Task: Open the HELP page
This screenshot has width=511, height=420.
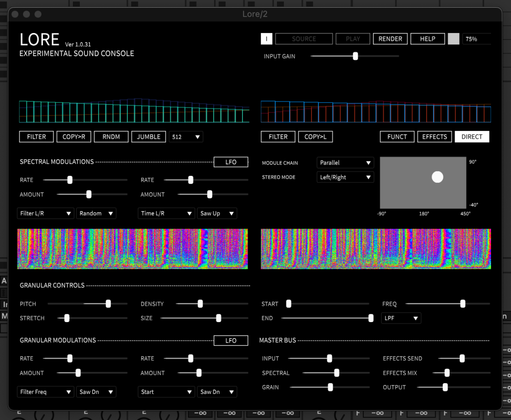Action: click(x=427, y=39)
